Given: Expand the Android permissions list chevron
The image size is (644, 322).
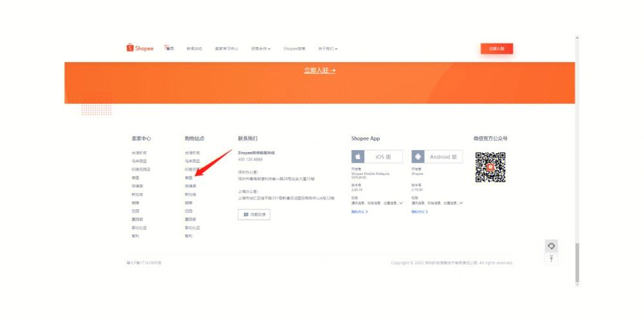Looking at the screenshot, I should (x=461, y=203).
